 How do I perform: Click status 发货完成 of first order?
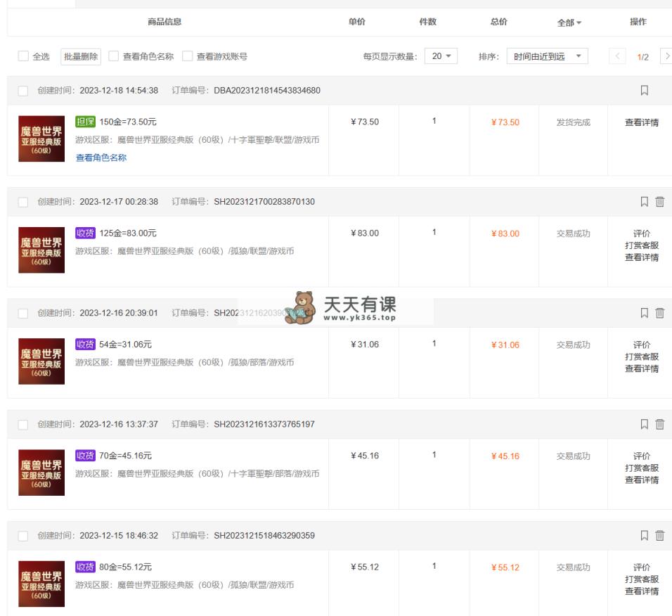pos(574,122)
